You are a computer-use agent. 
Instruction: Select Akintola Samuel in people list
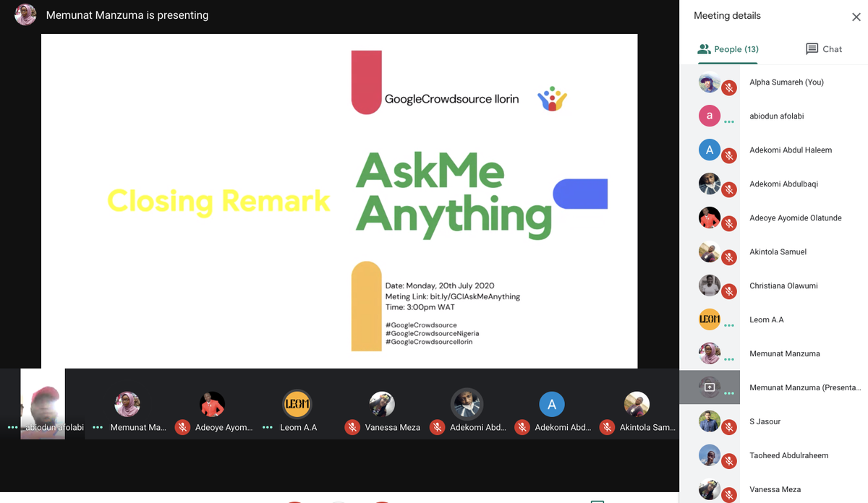click(778, 252)
